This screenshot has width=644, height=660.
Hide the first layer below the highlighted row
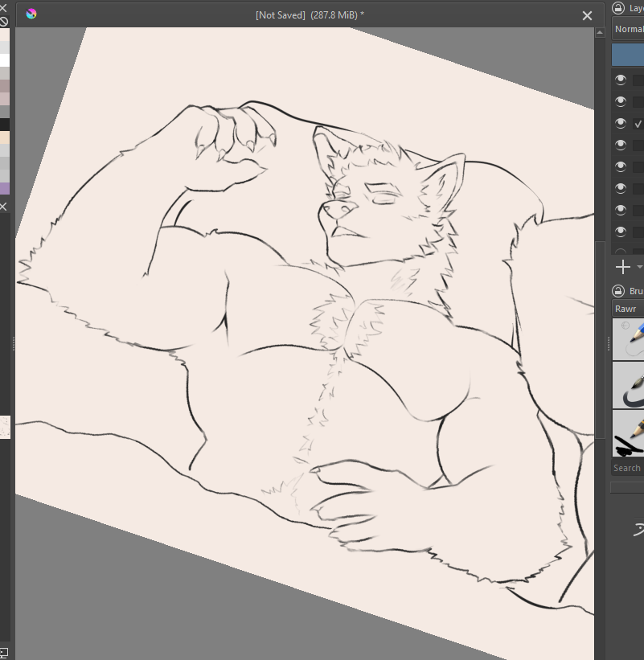click(621, 80)
